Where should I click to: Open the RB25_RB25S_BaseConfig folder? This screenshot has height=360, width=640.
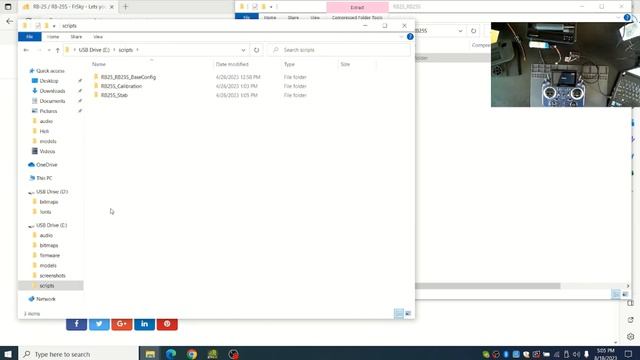tap(128, 77)
